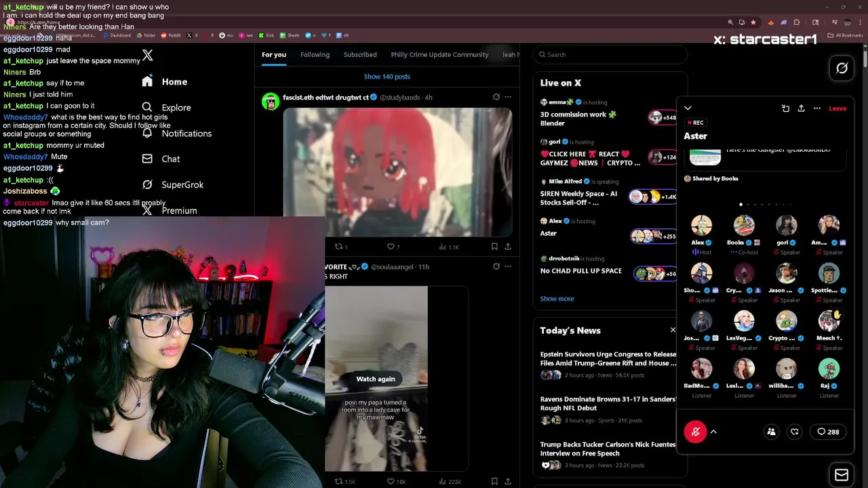Share the Aster Space
The width and height of the screenshot is (868, 488).
tap(801, 108)
